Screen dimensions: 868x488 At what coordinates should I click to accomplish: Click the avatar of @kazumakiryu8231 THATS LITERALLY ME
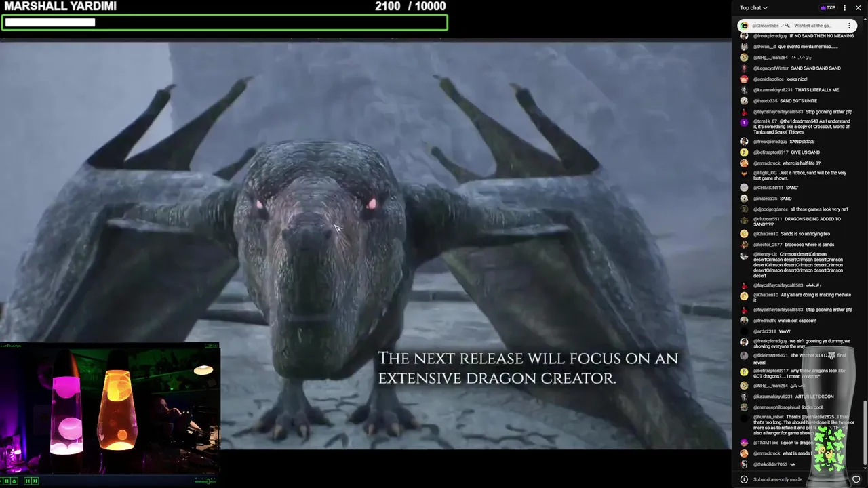[744, 90]
